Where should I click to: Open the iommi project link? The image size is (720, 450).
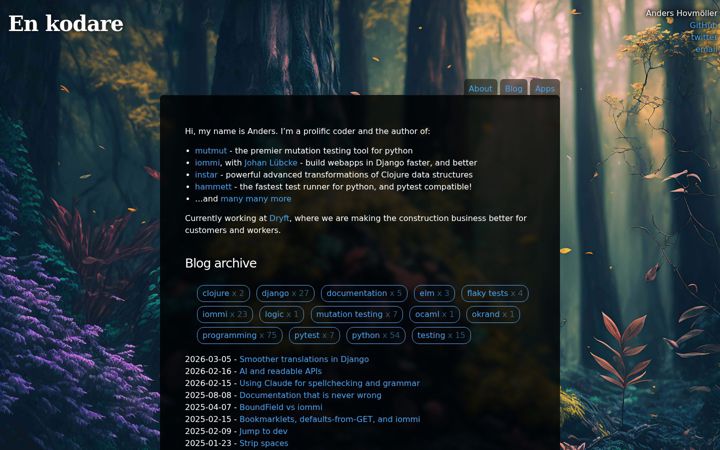click(x=207, y=163)
